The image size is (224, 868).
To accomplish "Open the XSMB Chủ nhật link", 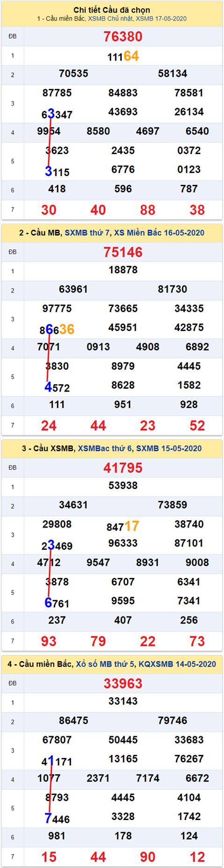I will click(x=110, y=19).
